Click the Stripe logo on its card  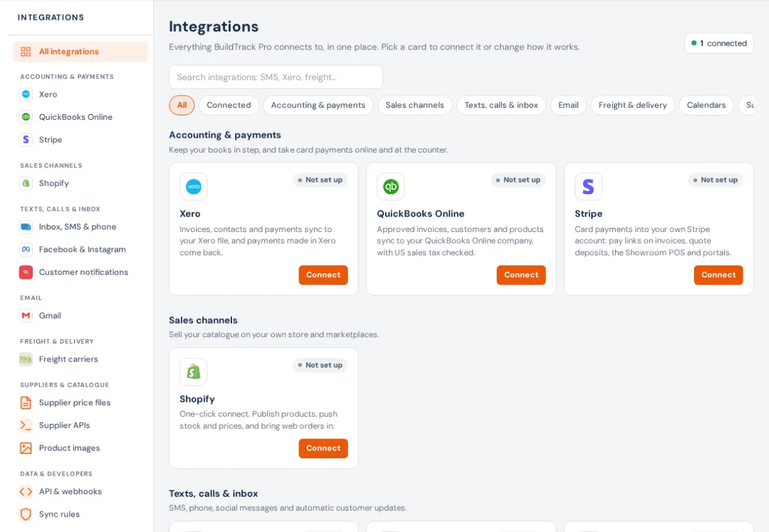pos(588,187)
